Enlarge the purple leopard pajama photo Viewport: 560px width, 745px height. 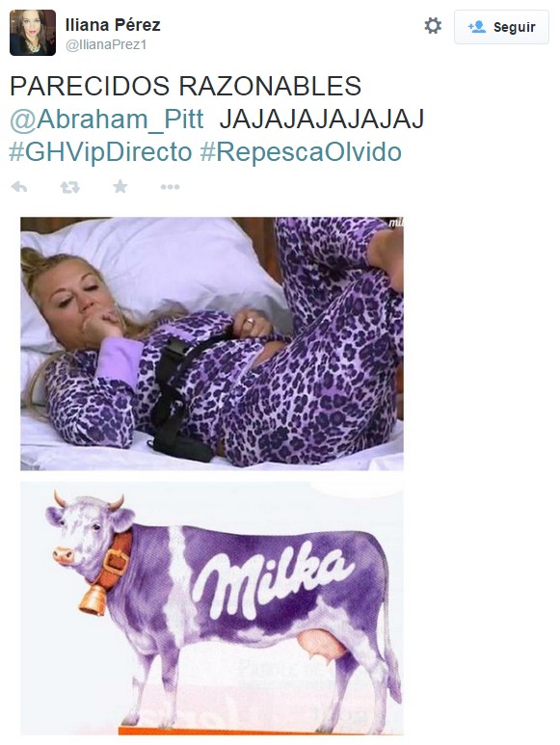pos(212,344)
